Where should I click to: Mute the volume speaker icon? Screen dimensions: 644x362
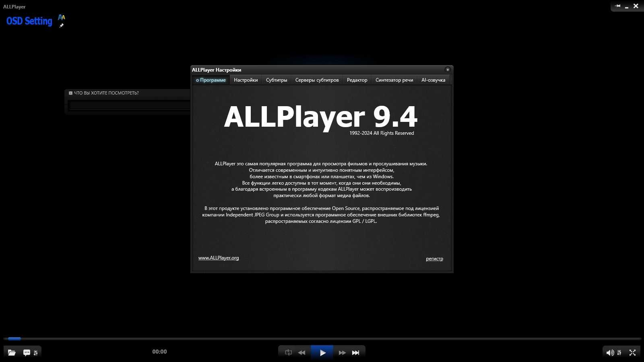tap(610, 353)
